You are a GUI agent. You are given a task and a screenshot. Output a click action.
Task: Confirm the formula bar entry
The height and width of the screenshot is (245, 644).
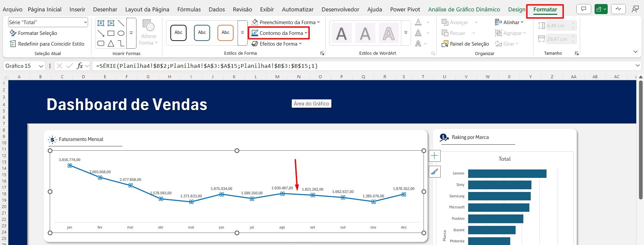70,66
